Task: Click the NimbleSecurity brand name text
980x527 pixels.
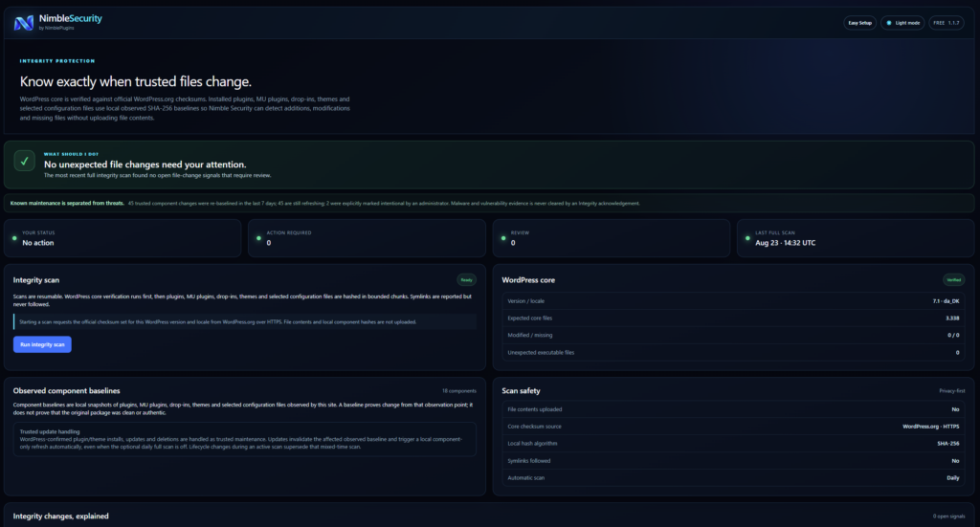Action: click(x=71, y=19)
